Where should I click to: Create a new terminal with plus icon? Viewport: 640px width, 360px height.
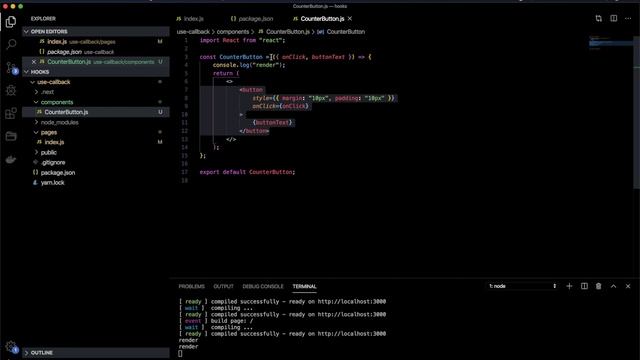[x=569, y=286]
